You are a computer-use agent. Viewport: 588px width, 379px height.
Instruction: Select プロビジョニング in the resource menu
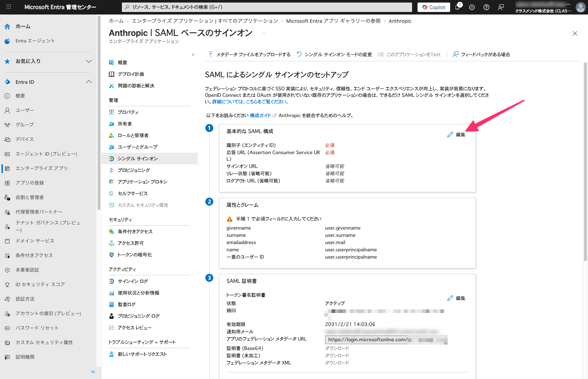point(133,170)
